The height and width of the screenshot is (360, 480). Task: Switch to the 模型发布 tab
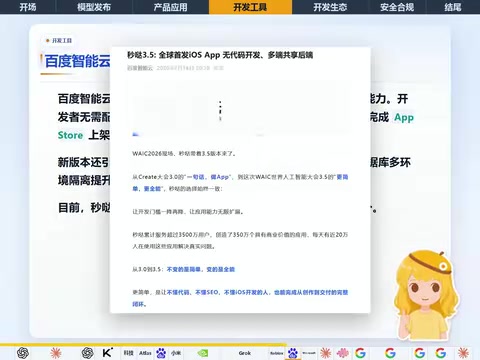coord(94,7)
